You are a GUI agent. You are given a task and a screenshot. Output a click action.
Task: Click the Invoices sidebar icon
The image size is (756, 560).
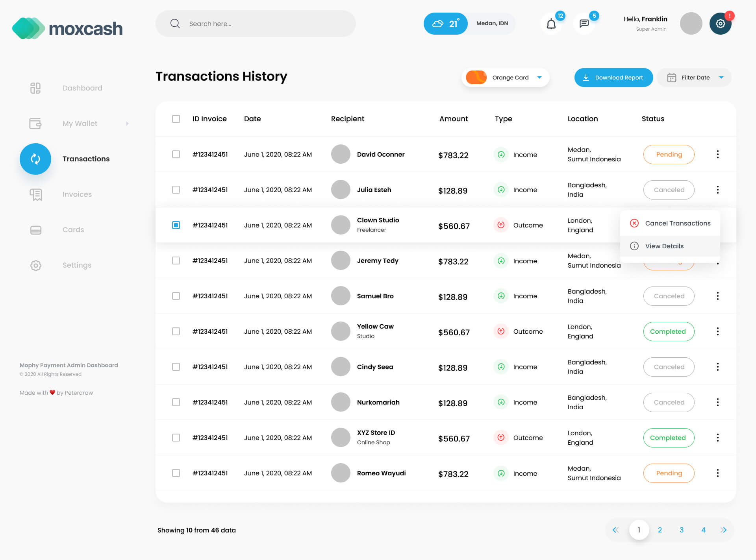pyautogui.click(x=36, y=194)
